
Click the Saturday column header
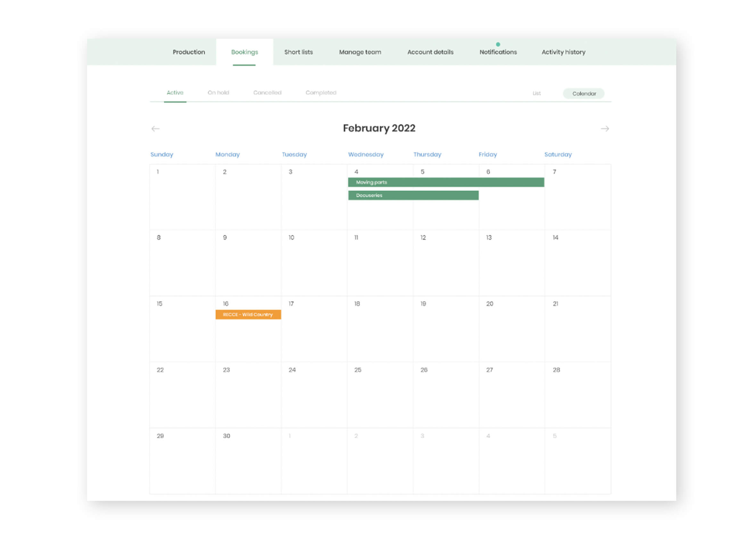click(x=558, y=154)
